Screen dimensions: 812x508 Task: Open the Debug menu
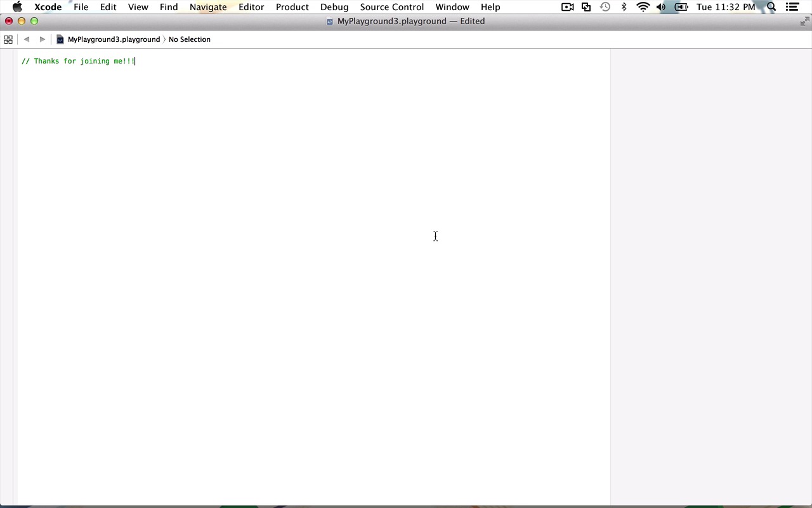point(334,7)
